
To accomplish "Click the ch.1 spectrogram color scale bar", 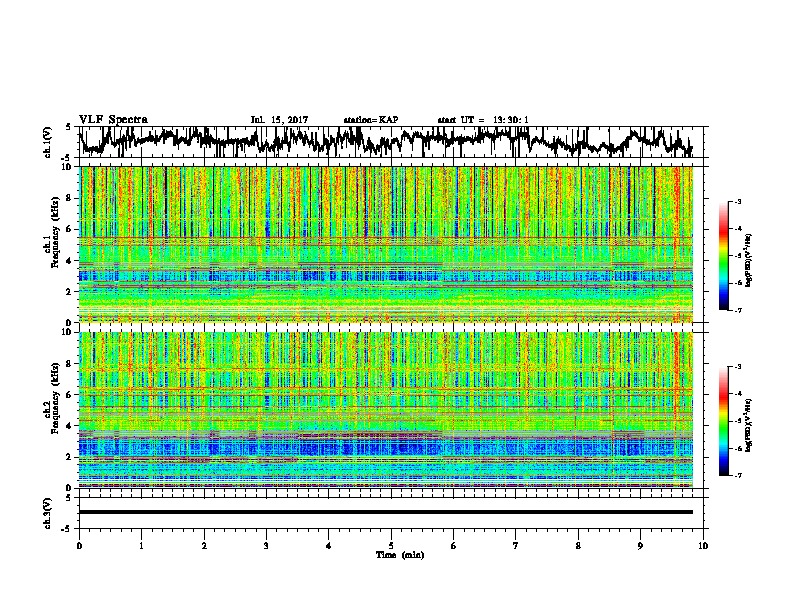I will click(723, 256).
